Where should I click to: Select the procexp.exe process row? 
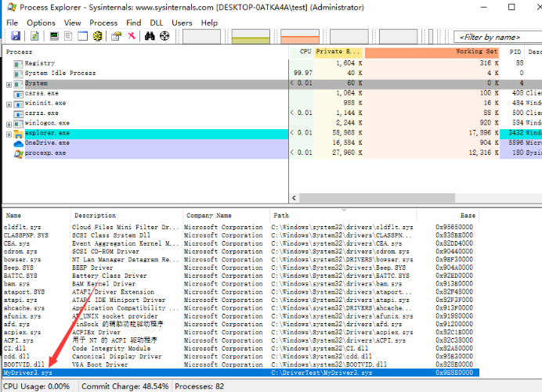273,153
